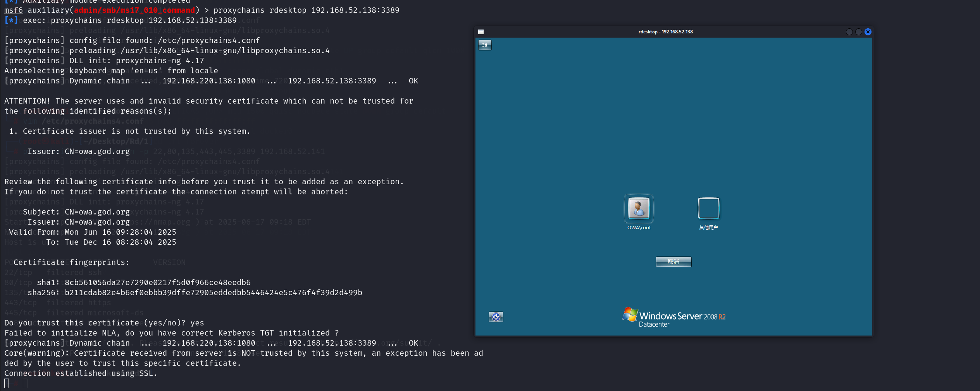Click the 'ATTENTION! The server uses' warning line
The width and height of the screenshot is (980, 391).
tap(209, 101)
